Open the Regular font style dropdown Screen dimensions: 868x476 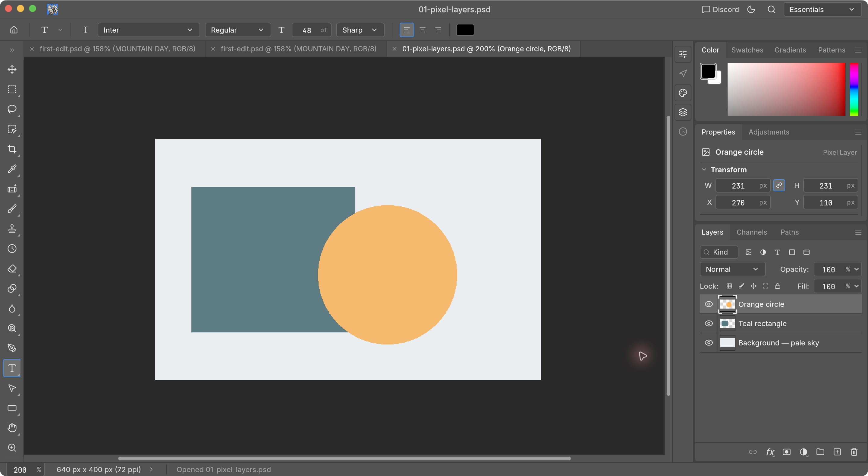(x=237, y=30)
